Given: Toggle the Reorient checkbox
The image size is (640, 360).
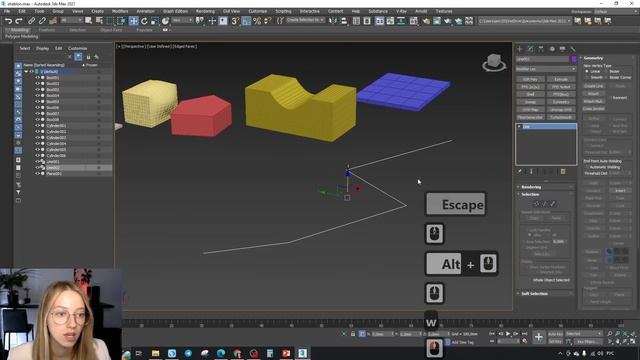Looking at the screenshot, I should point(611,98).
